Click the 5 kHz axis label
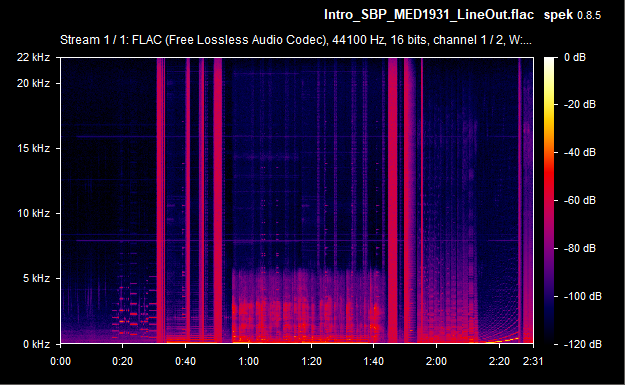 coord(36,278)
